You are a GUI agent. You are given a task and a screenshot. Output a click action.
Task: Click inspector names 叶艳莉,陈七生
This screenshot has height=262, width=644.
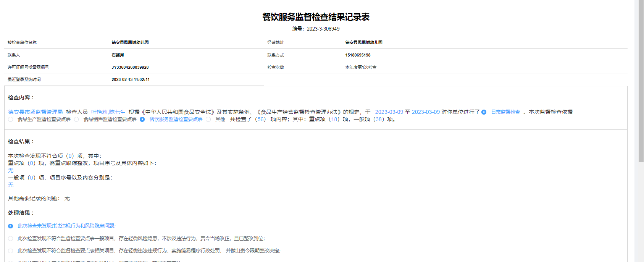pyautogui.click(x=108, y=112)
